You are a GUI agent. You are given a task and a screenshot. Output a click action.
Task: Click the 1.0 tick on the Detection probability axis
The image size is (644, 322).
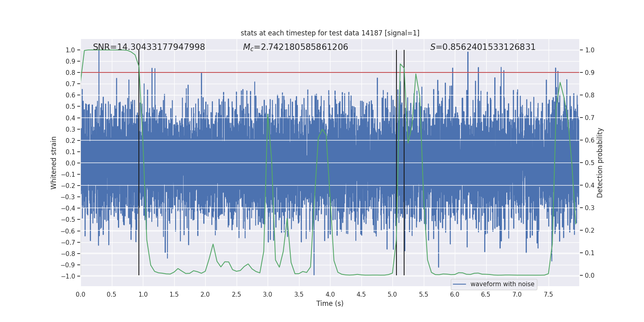(x=590, y=50)
